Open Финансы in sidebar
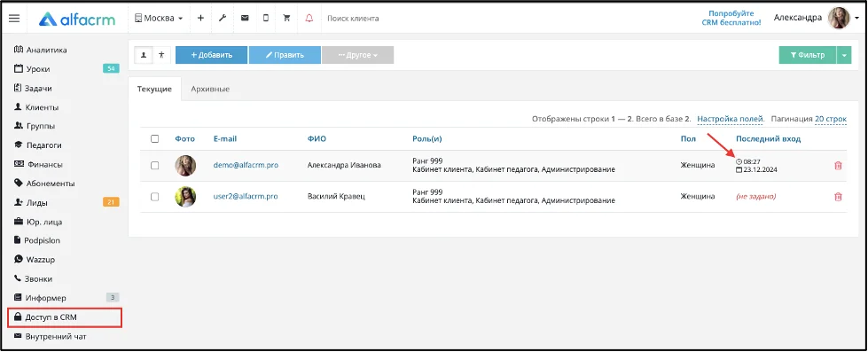868x352 pixels. click(x=37, y=164)
